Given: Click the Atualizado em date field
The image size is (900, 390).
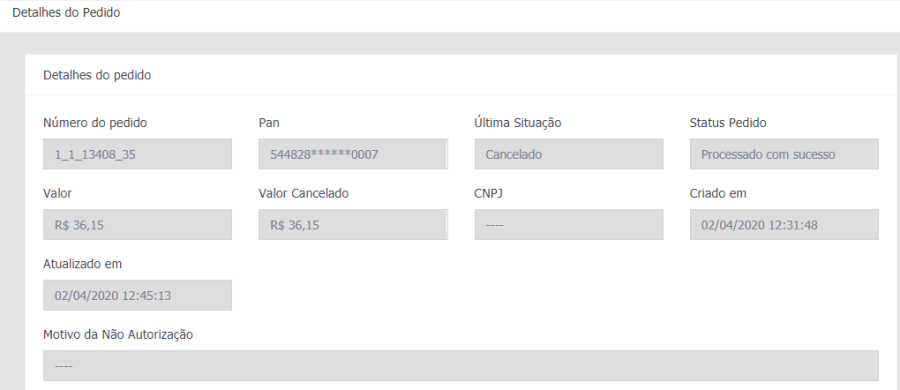Looking at the screenshot, I should tap(137, 295).
